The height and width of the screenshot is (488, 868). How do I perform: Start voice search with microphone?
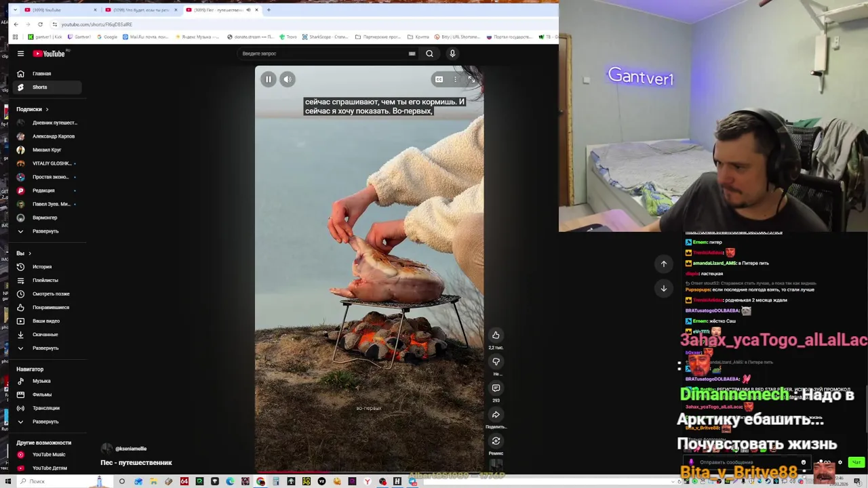[x=452, y=54]
